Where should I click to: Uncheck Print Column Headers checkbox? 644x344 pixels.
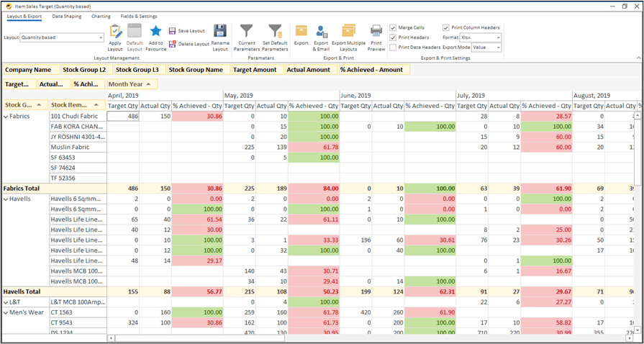pyautogui.click(x=446, y=27)
